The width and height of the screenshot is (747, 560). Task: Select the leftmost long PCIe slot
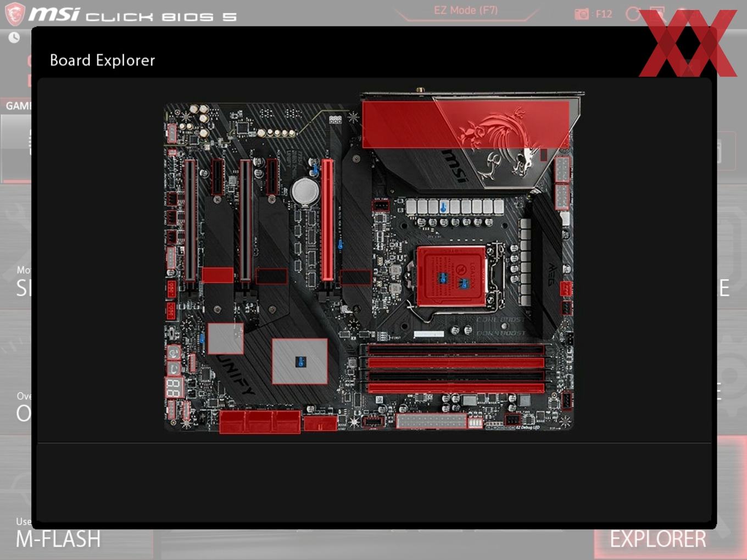[190, 221]
